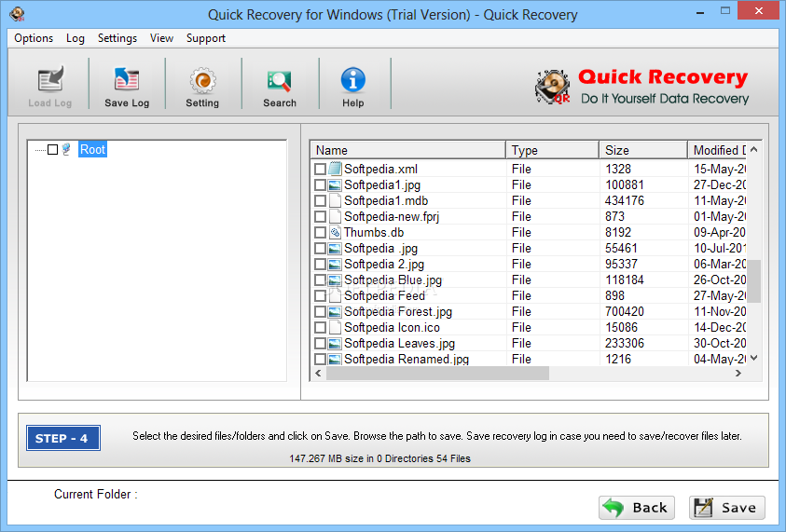Image resolution: width=786 pixels, height=532 pixels.
Task: Click the vertical scrollbar thumb
Action: 754,281
